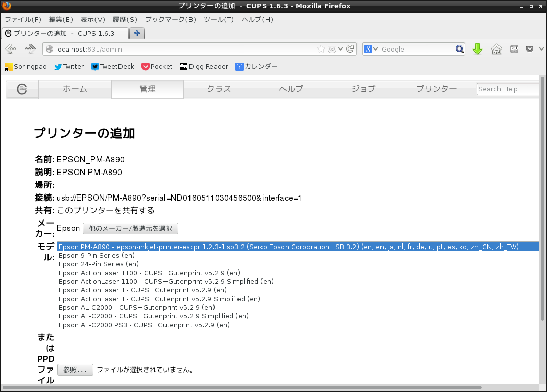Open a new tab with plus button

pyautogui.click(x=137, y=33)
